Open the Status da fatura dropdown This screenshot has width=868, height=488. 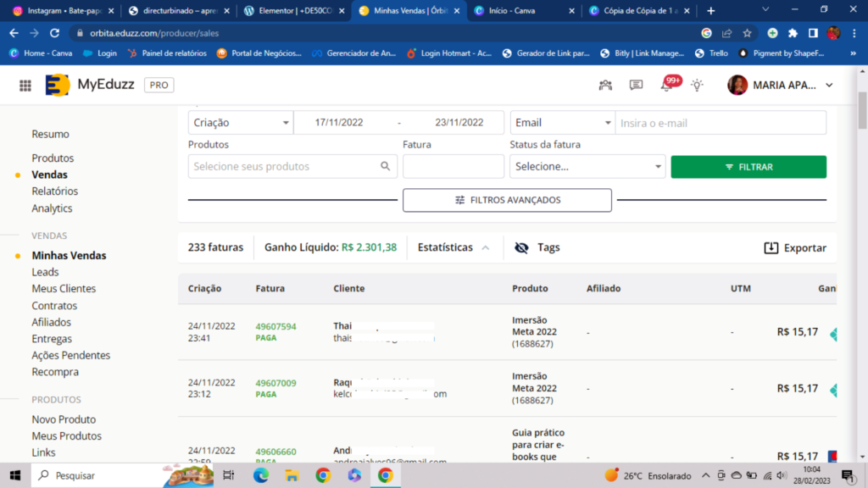tap(588, 167)
